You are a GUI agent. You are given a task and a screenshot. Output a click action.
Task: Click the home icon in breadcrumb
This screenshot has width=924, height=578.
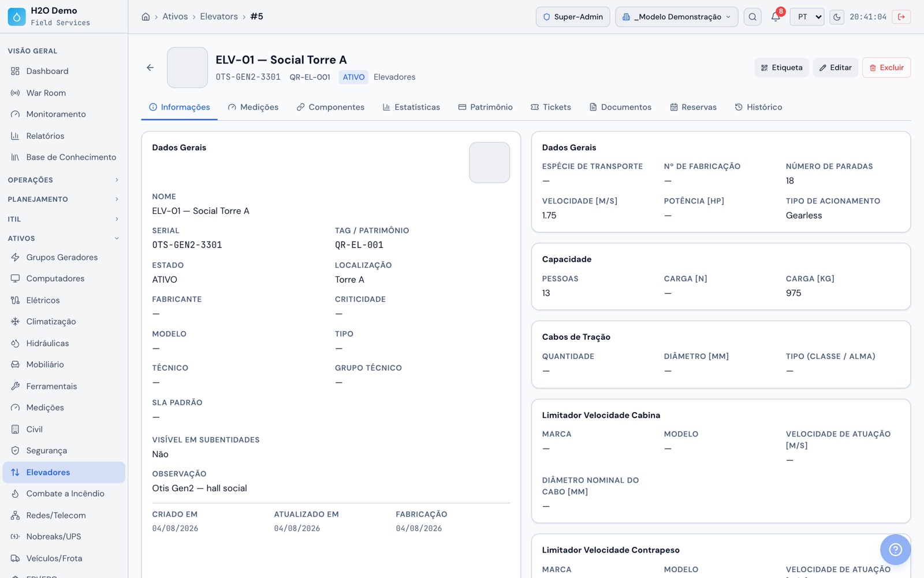click(x=146, y=17)
